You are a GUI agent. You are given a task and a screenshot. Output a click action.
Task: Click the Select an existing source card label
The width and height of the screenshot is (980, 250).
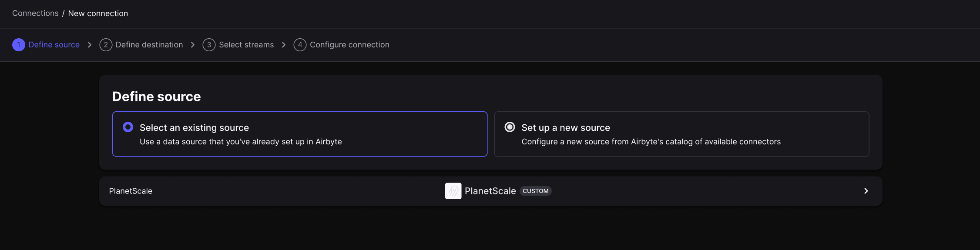pos(194,128)
